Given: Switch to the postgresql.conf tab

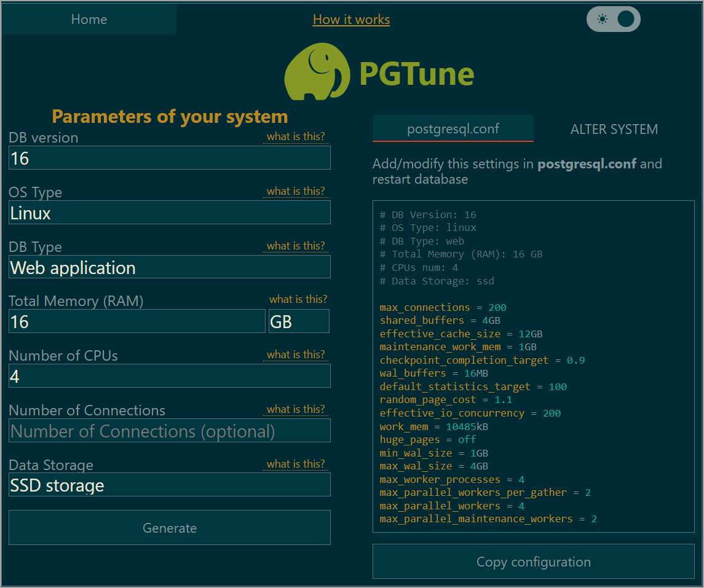Looking at the screenshot, I should (x=453, y=129).
